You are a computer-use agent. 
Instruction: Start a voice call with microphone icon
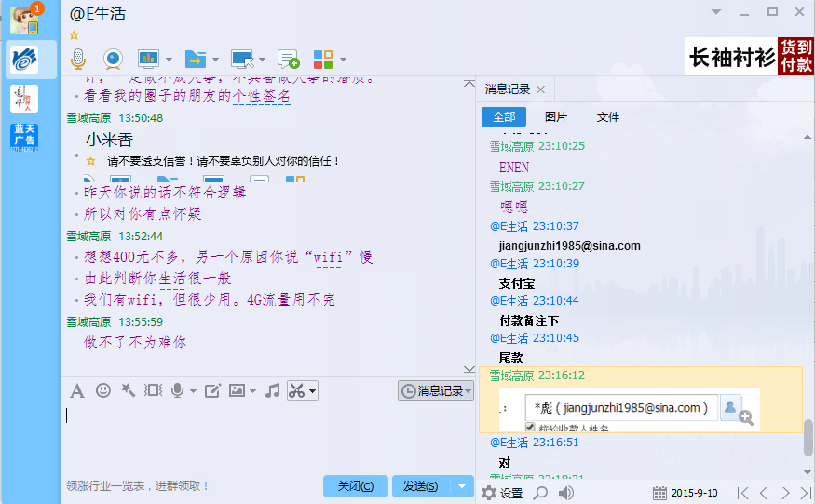coord(78,59)
